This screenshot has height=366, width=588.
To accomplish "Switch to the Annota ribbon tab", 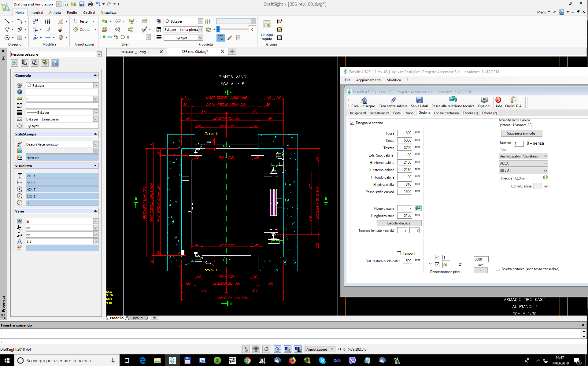I will click(55, 13).
